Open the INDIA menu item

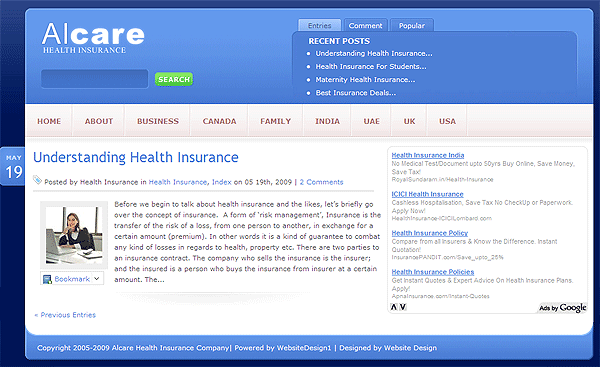327,121
